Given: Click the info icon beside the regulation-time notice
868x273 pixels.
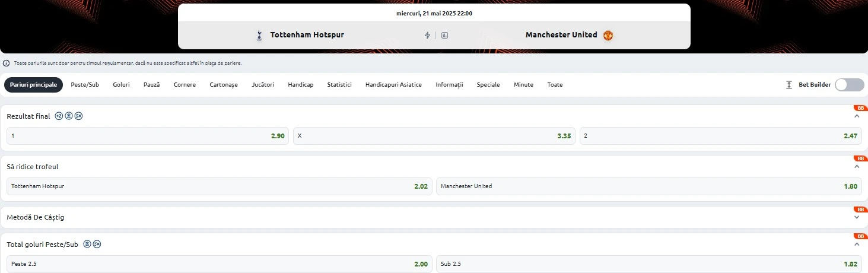Looking at the screenshot, I should 6,63.
